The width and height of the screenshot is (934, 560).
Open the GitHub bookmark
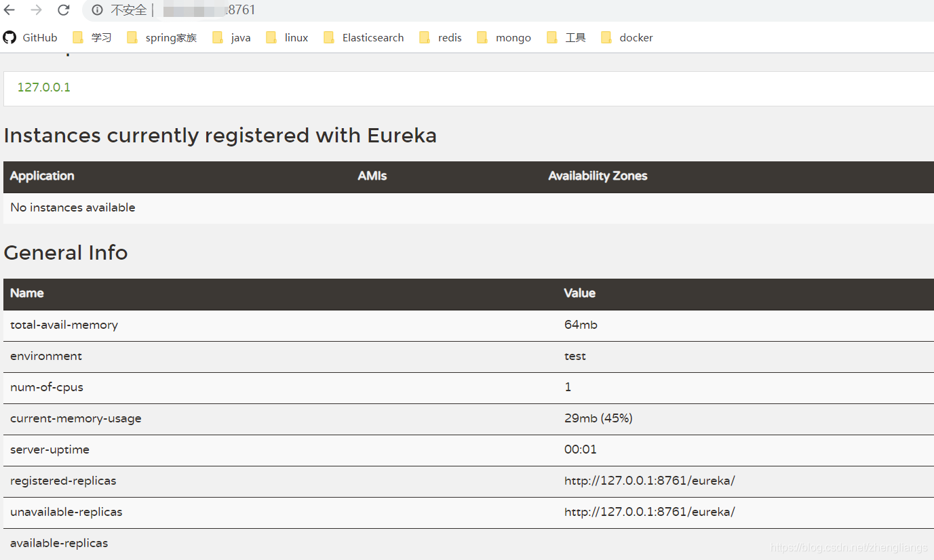click(x=31, y=37)
